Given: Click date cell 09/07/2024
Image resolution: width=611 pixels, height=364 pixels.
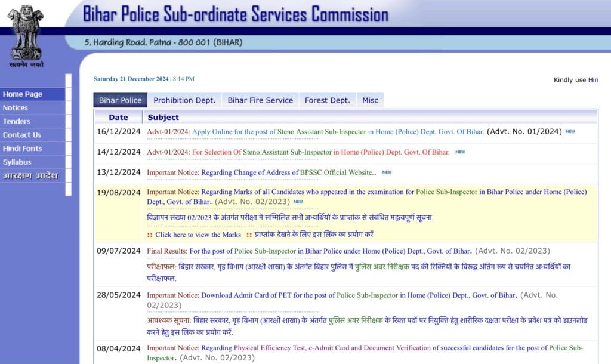Looking at the screenshot, I should pos(119,251).
